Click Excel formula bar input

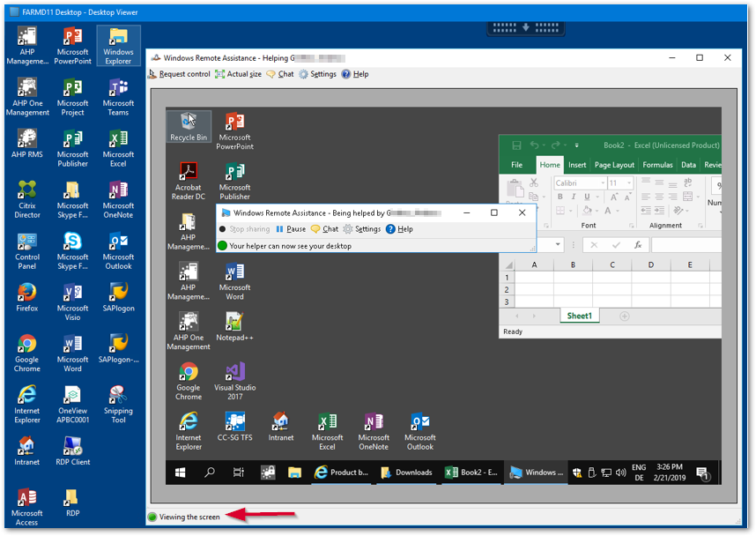686,245
